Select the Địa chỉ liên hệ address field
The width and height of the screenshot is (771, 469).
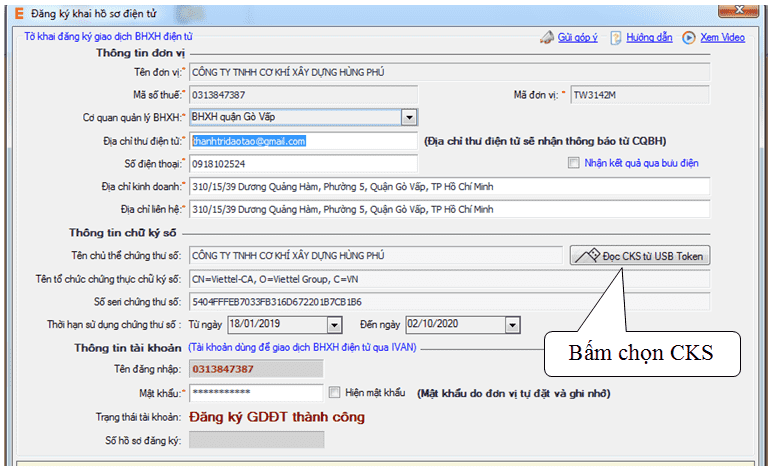pyautogui.click(x=448, y=210)
